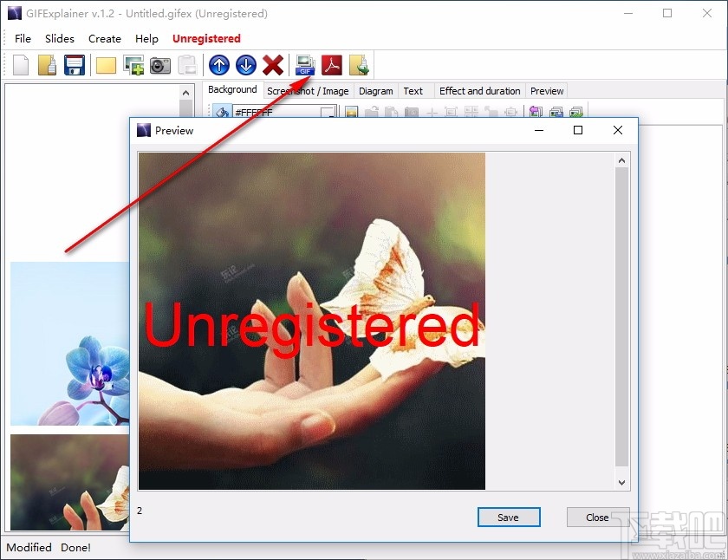Click the Preview scrollbar up arrow

click(622, 160)
